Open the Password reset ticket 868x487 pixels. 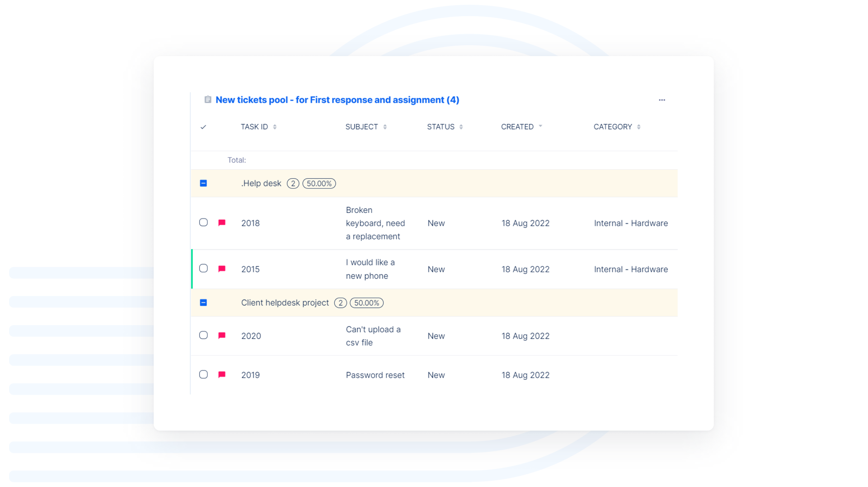click(375, 375)
